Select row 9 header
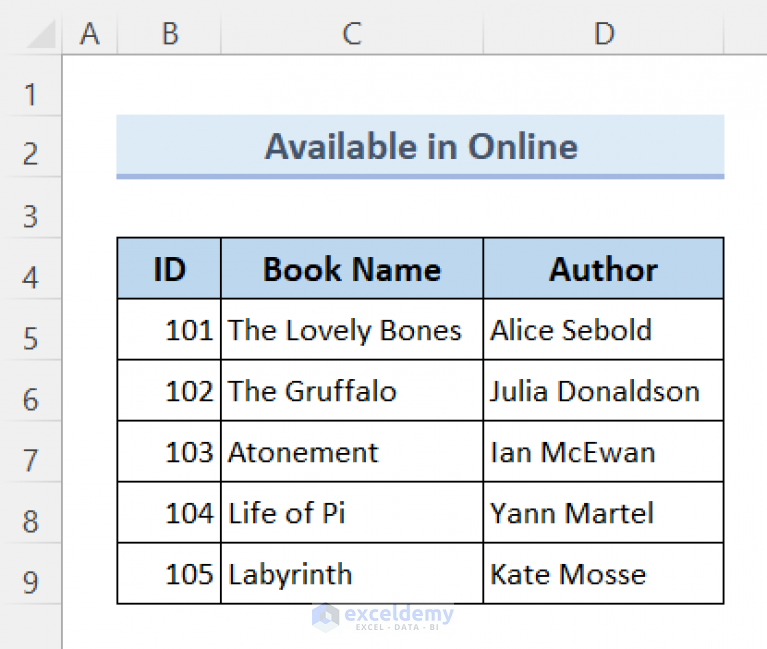This screenshot has width=767, height=649. 30,581
